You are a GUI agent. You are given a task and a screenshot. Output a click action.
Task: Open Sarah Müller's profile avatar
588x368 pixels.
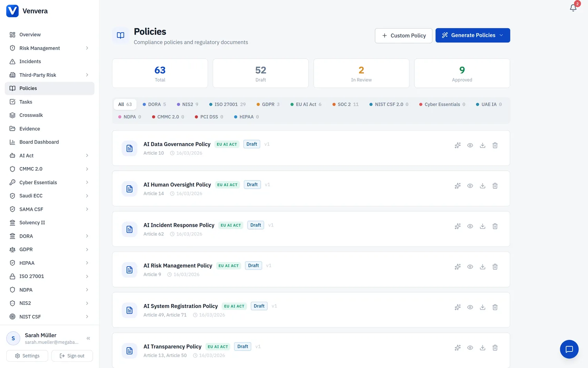(13, 338)
